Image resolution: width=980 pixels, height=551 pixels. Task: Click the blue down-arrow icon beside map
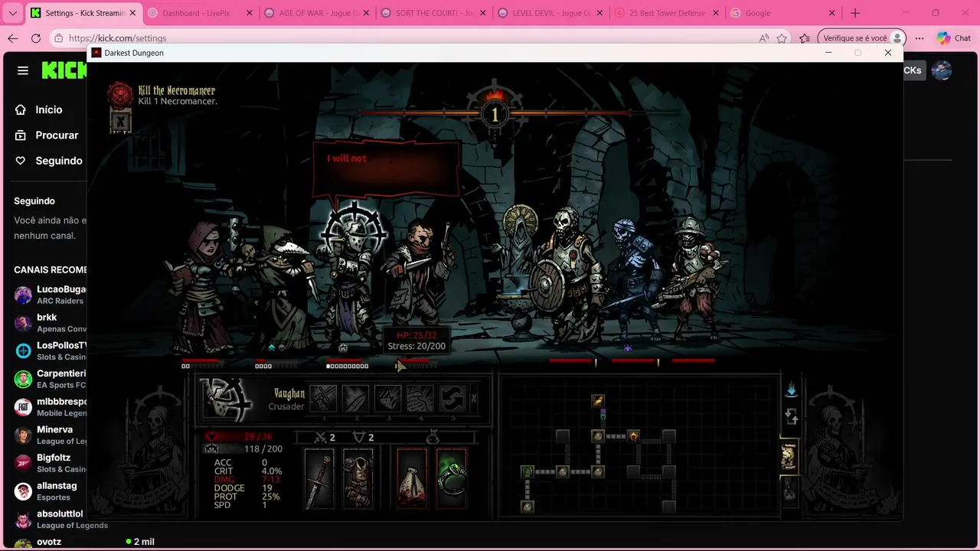click(792, 390)
